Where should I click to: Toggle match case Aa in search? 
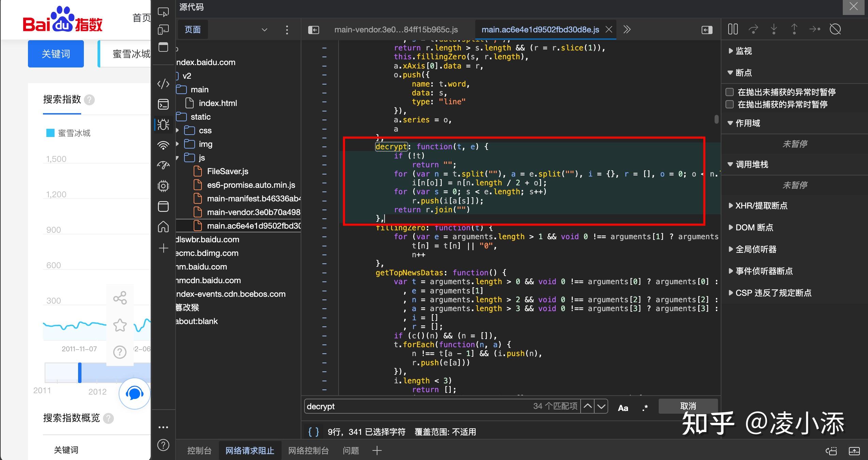click(x=623, y=408)
